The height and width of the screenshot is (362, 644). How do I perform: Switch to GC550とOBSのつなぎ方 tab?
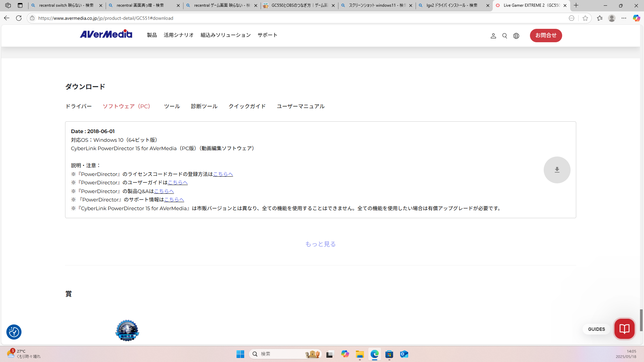[x=299, y=5]
